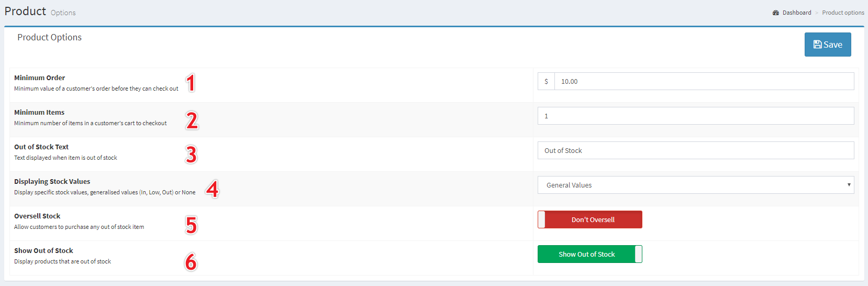Toggle the Show Out of Stock switch

(590, 254)
